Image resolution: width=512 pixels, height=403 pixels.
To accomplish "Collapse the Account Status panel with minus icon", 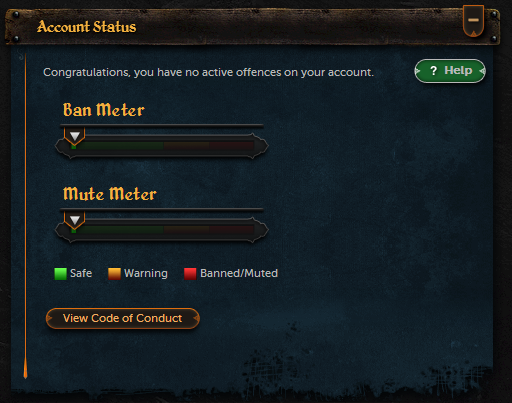I will pyautogui.click(x=473, y=21).
